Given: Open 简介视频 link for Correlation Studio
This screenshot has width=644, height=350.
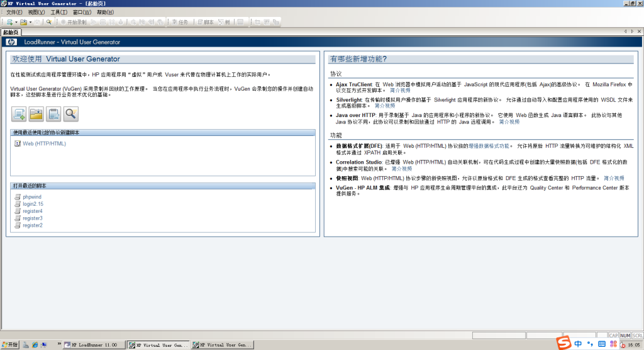Looking at the screenshot, I should [x=402, y=169].
